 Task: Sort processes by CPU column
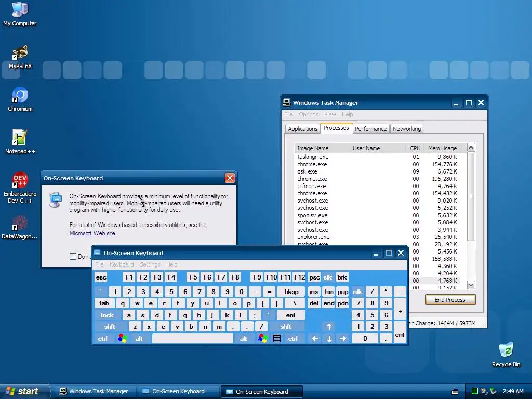pos(414,148)
